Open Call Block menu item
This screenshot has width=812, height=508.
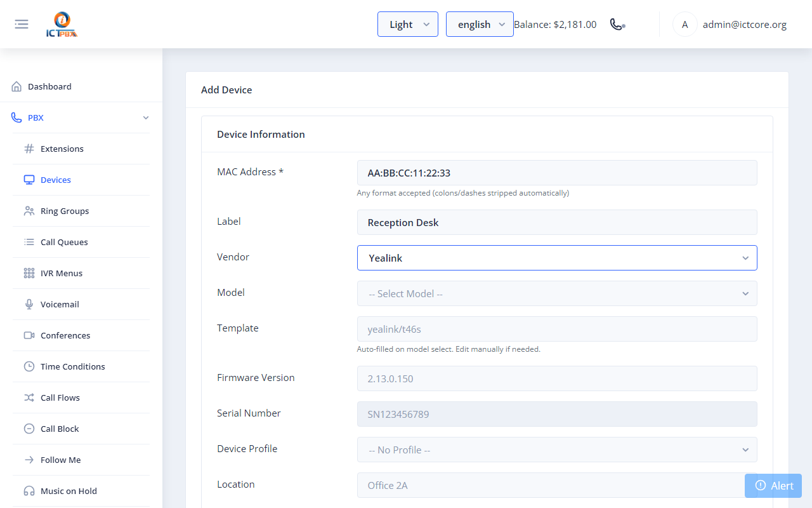click(81, 429)
